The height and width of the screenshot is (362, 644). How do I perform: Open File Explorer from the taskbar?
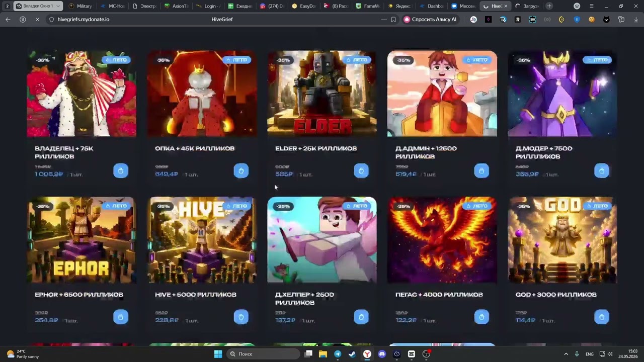pyautogui.click(x=323, y=354)
